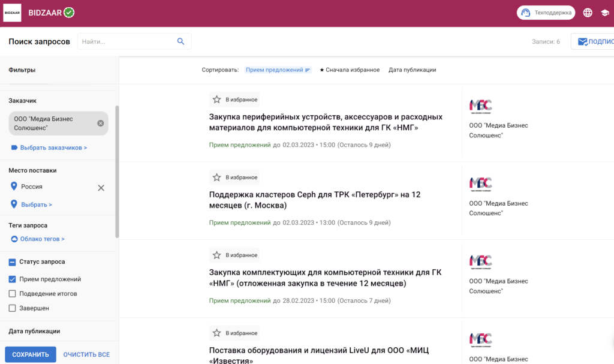Open language selector globe icon

(x=588, y=13)
